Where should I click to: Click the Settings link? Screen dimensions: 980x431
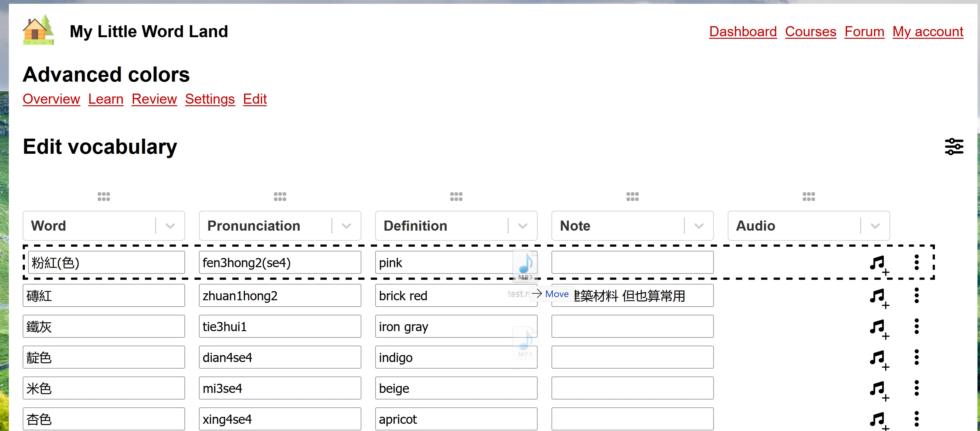pyautogui.click(x=210, y=99)
